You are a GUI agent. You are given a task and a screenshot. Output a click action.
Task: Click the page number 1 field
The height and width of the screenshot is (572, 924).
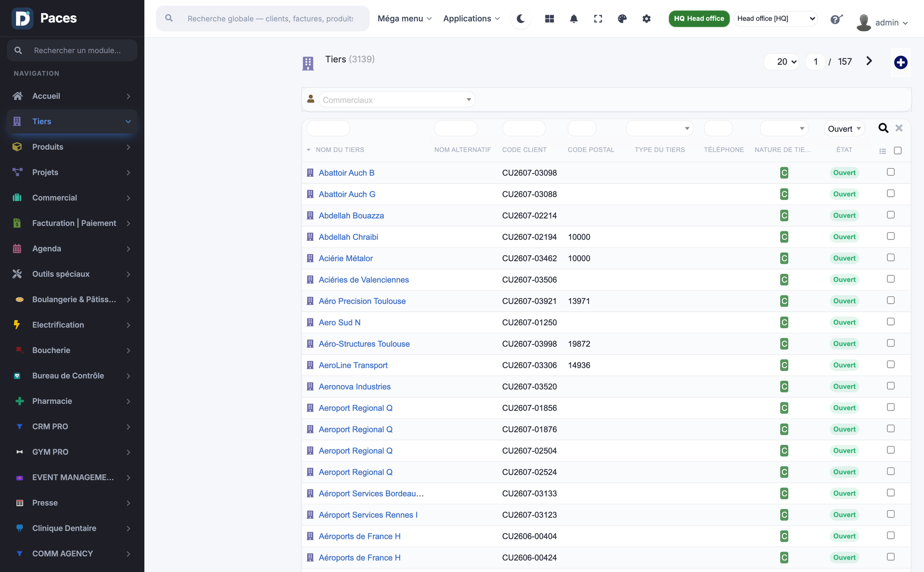(x=815, y=62)
